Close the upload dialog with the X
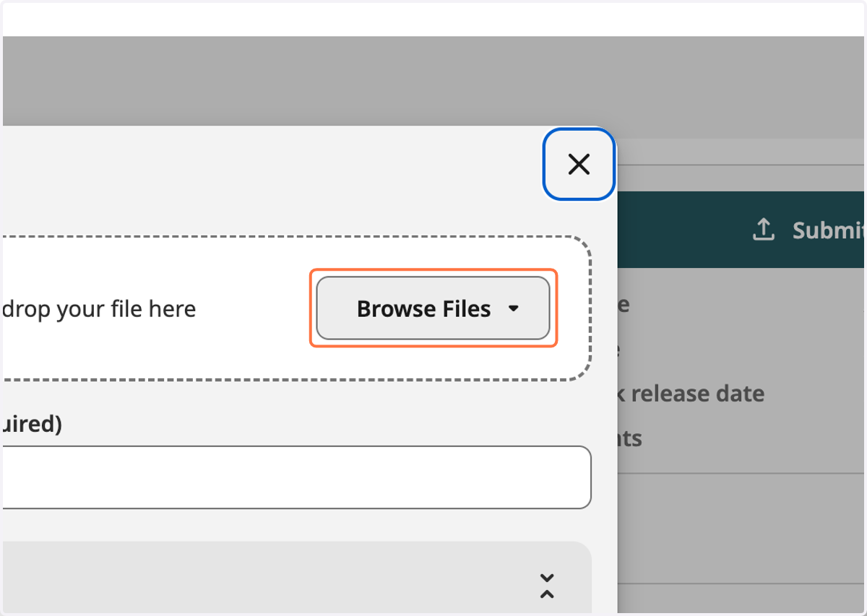This screenshot has height=616, width=867. [579, 164]
